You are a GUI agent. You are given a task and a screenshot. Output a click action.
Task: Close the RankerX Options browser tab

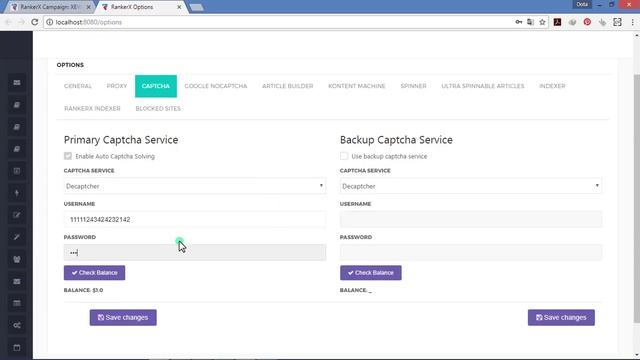click(x=179, y=7)
